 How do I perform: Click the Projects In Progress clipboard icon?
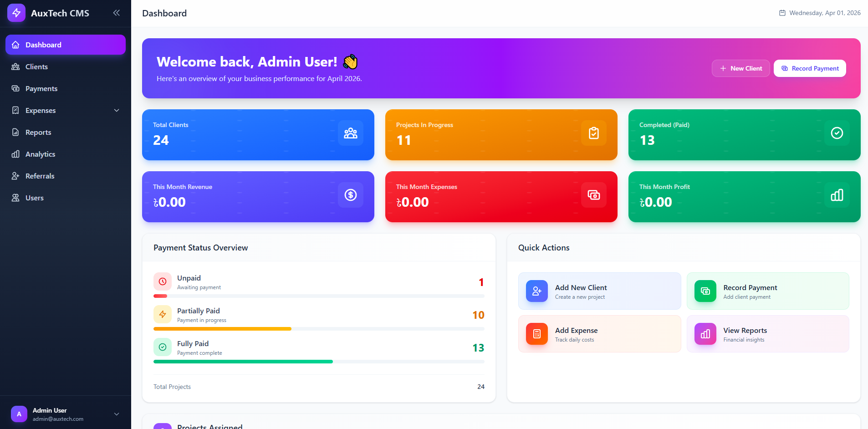click(x=593, y=133)
